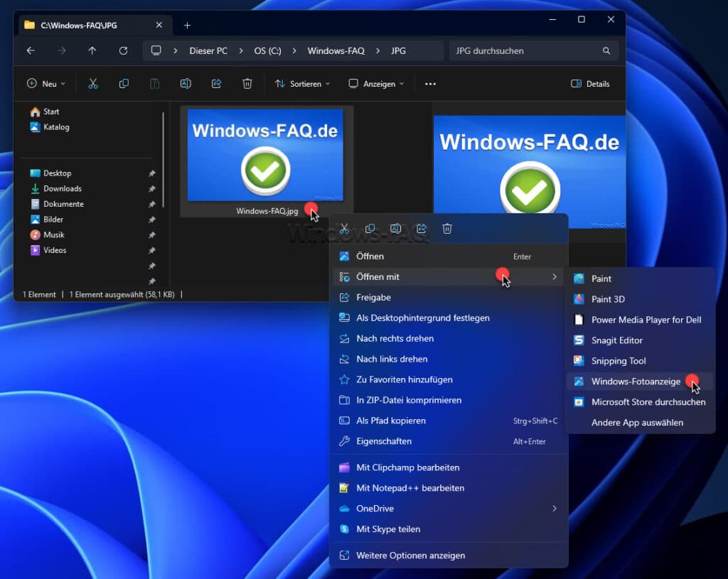Go back with the left arrow
Image resolution: width=728 pixels, height=579 pixels.
pos(31,50)
